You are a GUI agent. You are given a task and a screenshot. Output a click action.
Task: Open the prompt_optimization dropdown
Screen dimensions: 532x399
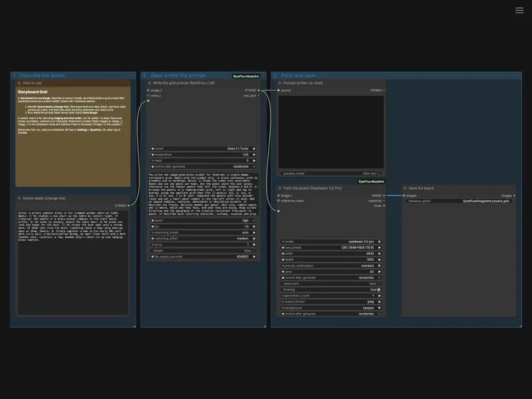(x=331, y=265)
